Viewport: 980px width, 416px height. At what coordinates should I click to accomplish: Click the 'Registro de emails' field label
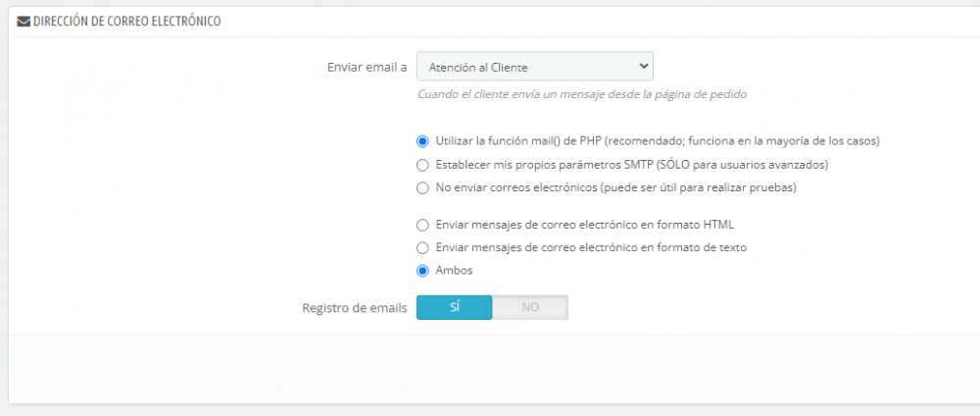pyautogui.click(x=355, y=307)
